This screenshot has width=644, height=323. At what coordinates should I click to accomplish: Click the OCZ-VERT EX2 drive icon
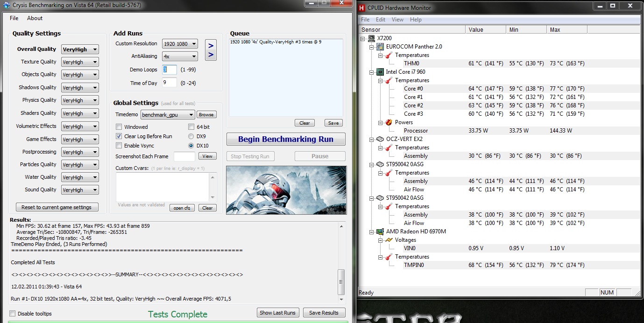tap(380, 139)
